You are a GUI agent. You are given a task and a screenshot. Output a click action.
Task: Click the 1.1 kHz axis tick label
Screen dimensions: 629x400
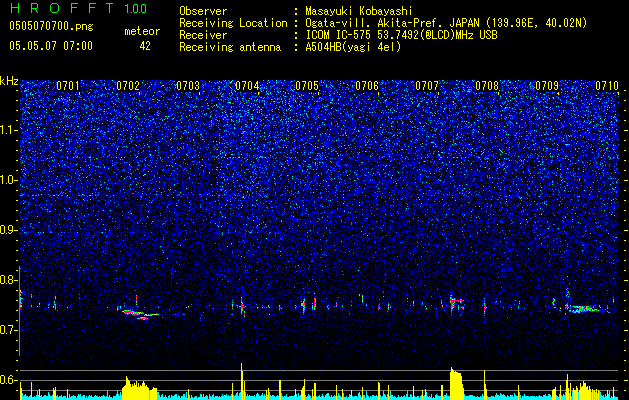coord(9,130)
